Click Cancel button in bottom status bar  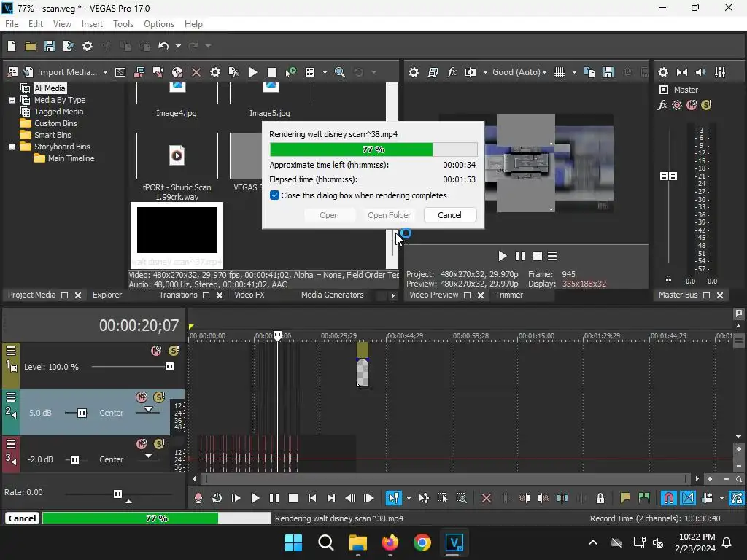coord(22,518)
